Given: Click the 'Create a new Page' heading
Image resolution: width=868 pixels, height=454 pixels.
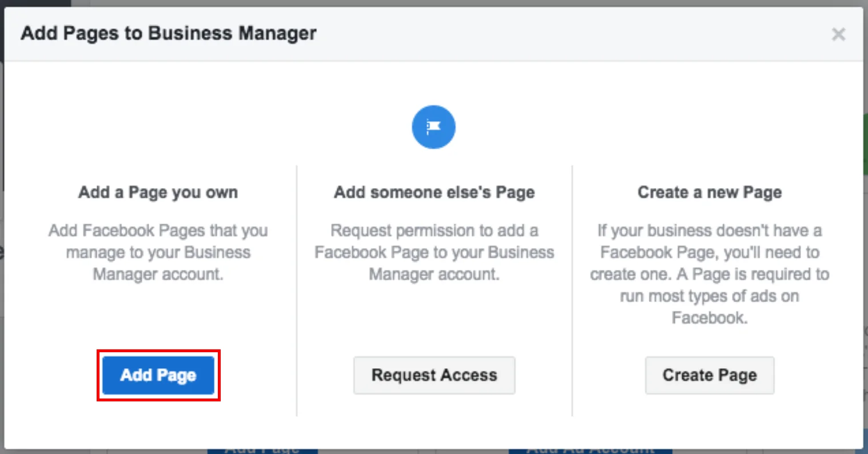Looking at the screenshot, I should (710, 192).
